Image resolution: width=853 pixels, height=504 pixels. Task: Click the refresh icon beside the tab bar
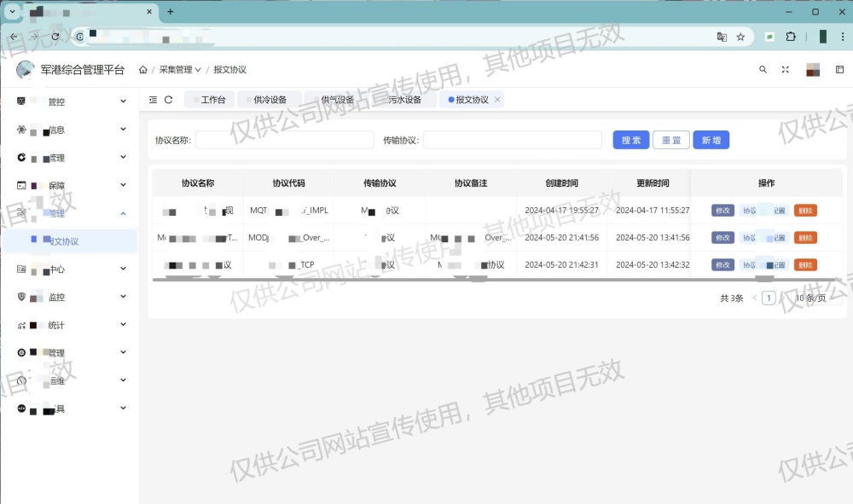pos(169,100)
